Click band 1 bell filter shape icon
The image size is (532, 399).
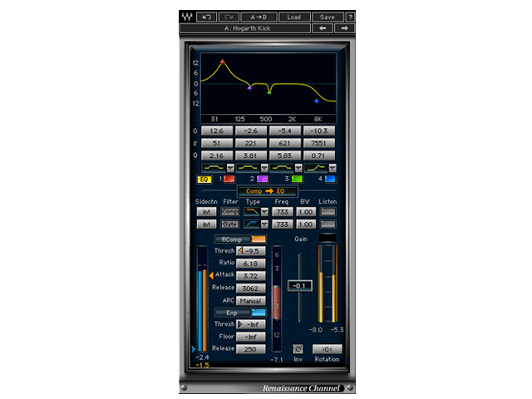click(x=214, y=168)
